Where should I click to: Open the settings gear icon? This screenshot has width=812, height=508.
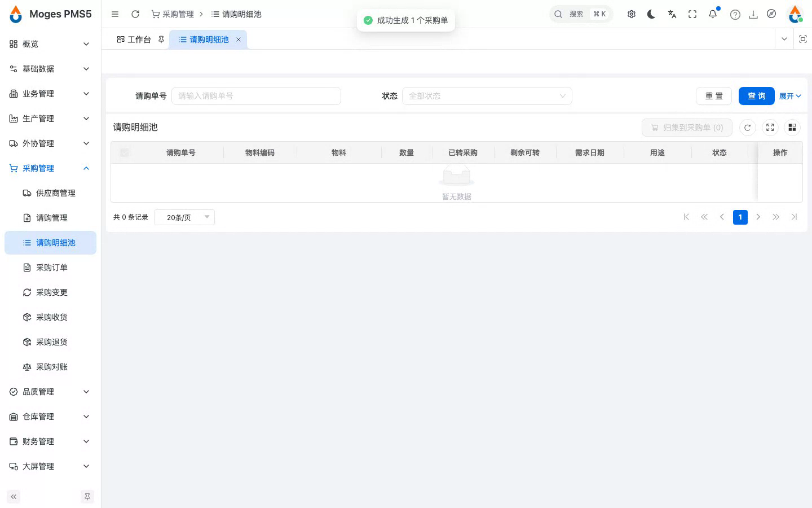click(x=632, y=14)
